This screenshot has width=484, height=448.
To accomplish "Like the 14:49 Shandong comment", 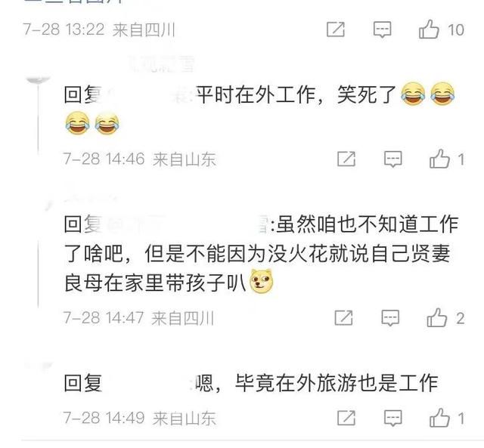I will [439, 418].
